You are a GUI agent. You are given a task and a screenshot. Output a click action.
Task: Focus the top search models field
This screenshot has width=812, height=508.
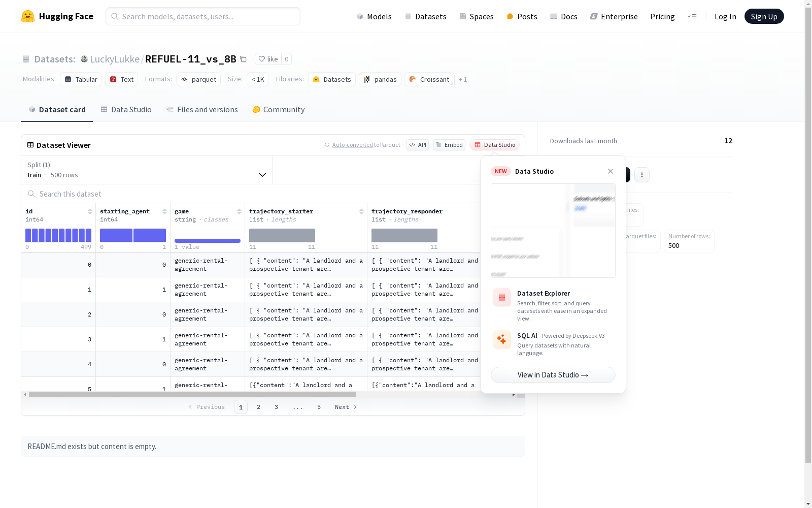pyautogui.click(x=203, y=16)
